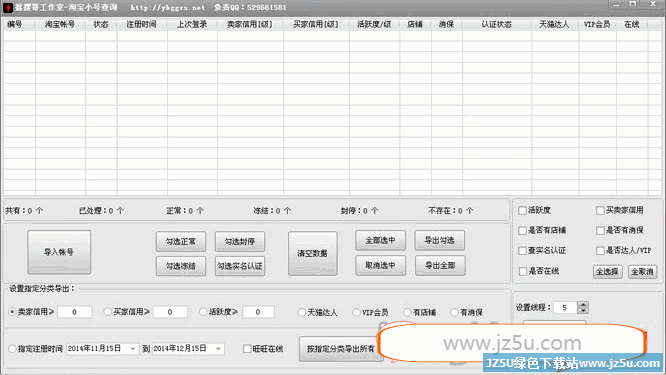Enable the 买卖家信用 checkbox

[600, 210]
